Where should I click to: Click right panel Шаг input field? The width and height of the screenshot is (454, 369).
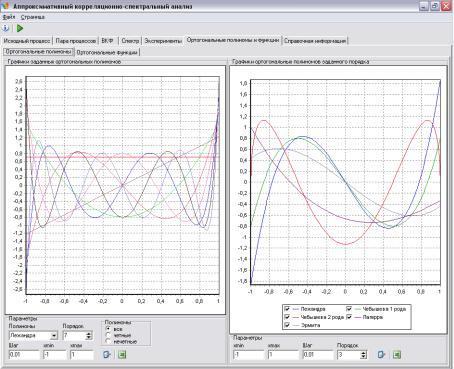tap(318, 355)
